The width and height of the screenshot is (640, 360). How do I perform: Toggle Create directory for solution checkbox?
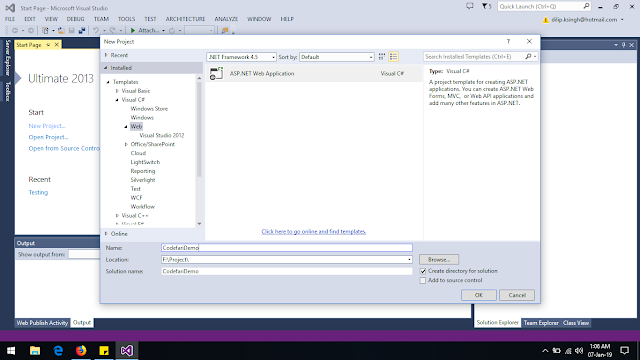coord(423,271)
